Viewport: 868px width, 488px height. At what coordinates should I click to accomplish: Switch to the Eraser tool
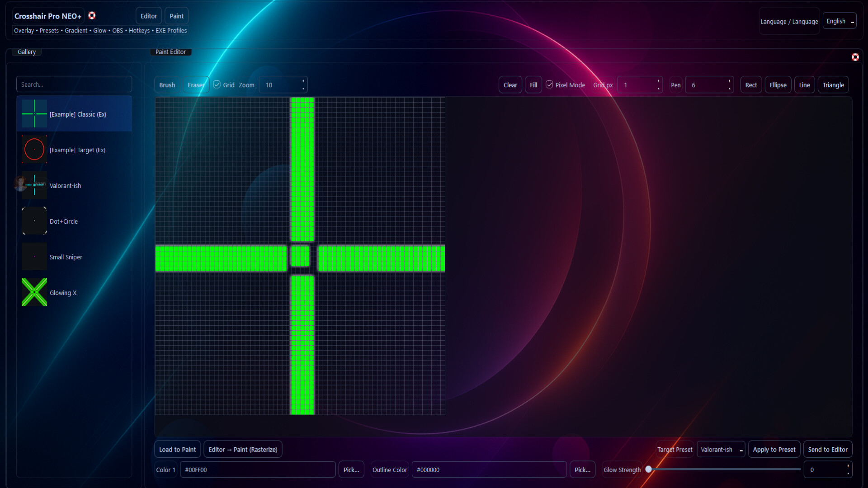pos(196,84)
